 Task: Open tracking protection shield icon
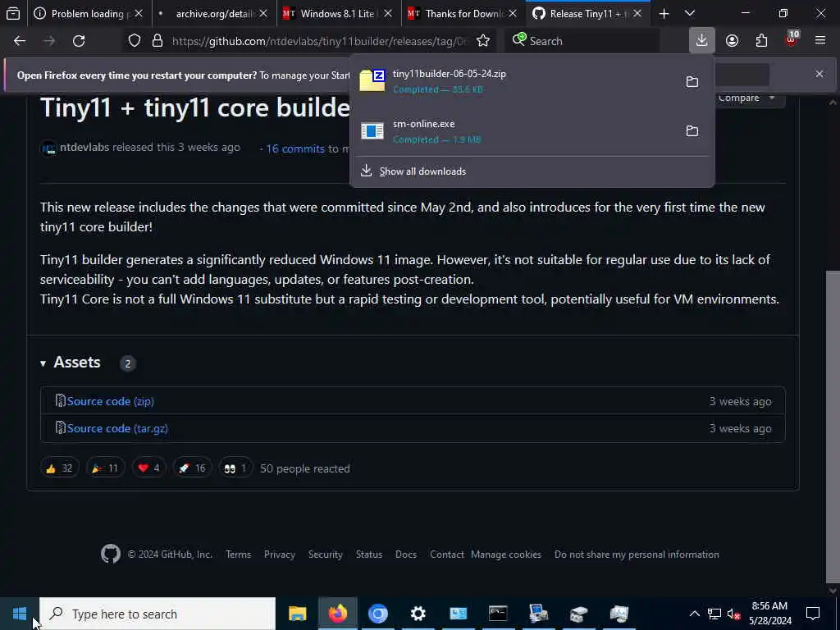click(x=135, y=41)
